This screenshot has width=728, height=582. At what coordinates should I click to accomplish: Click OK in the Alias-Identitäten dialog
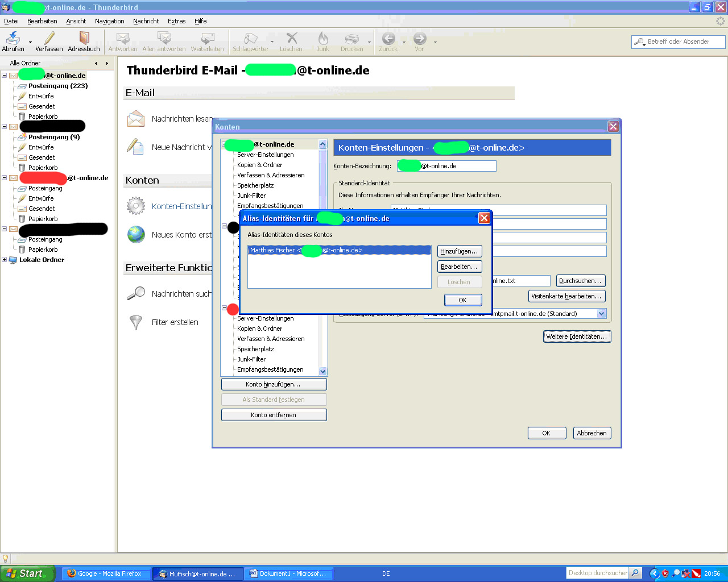pos(463,300)
